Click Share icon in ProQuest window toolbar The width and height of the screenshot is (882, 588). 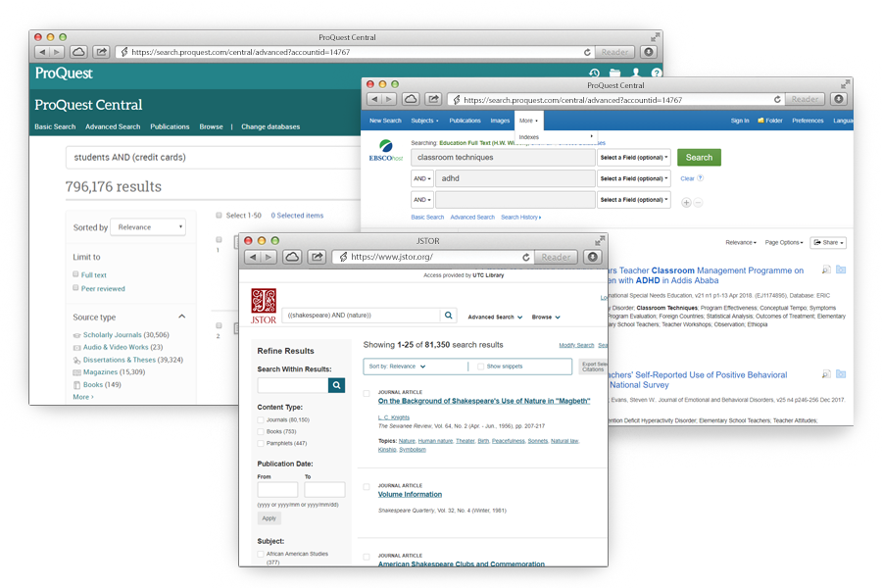[x=101, y=52]
